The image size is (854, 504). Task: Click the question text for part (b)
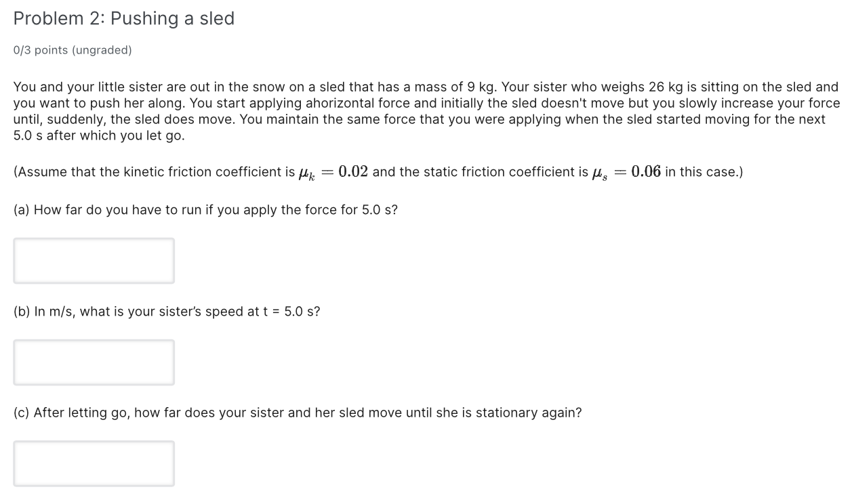pyautogui.click(x=167, y=311)
